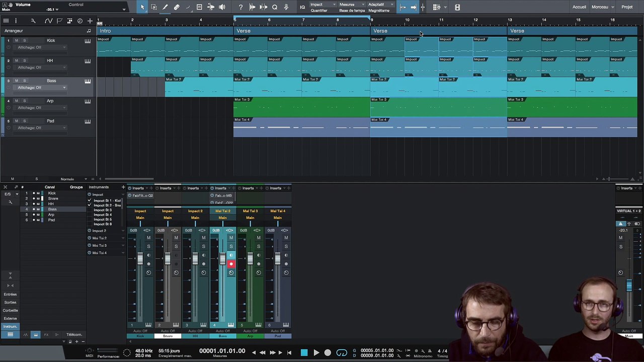
Task: Toggle the Loop button in transport
Action: pos(342,353)
